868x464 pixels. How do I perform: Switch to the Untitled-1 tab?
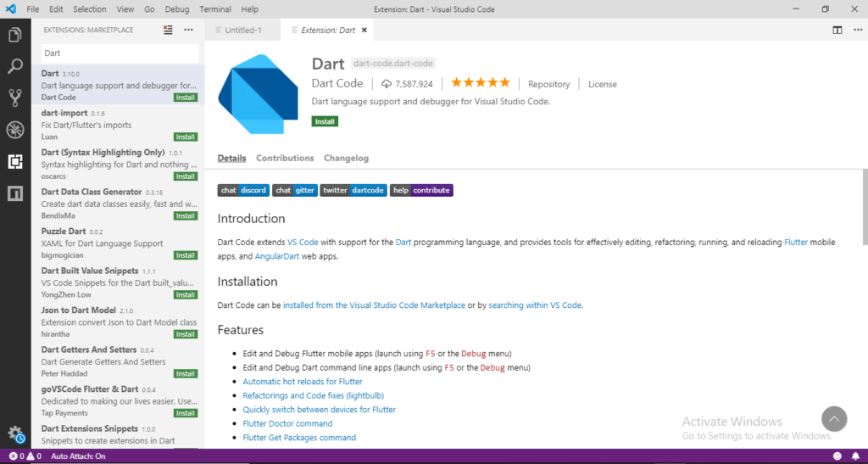click(242, 31)
